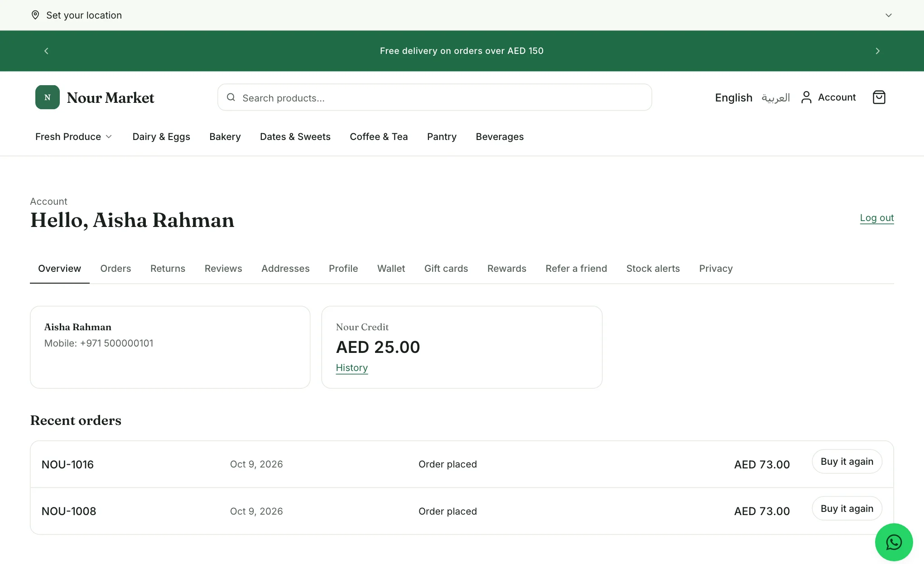Click AED 73.00 total of NOU-1008

[762, 511]
